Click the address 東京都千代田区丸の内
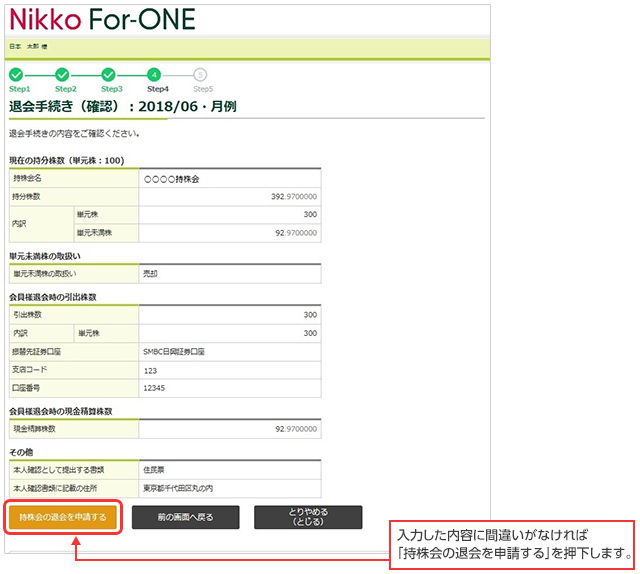 (x=180, y=486)
